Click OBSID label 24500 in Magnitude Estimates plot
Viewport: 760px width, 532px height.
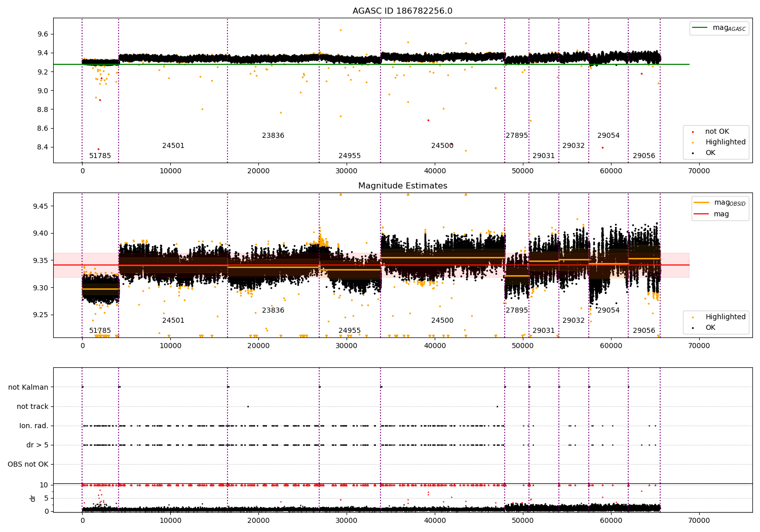(x=442, y=321)
